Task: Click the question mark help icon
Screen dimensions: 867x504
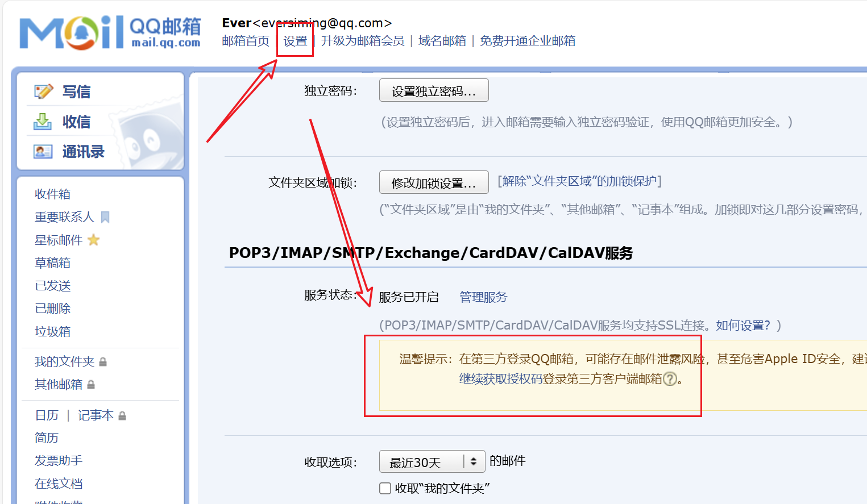Action: click(670, 379)
